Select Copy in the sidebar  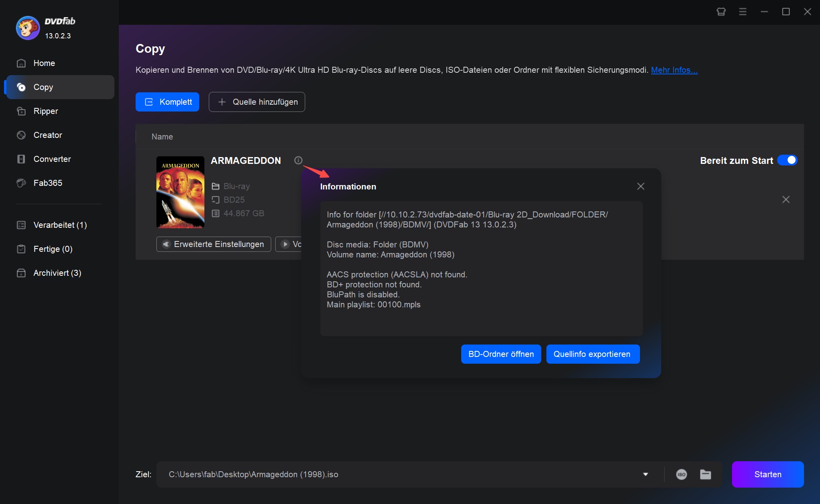60,87
